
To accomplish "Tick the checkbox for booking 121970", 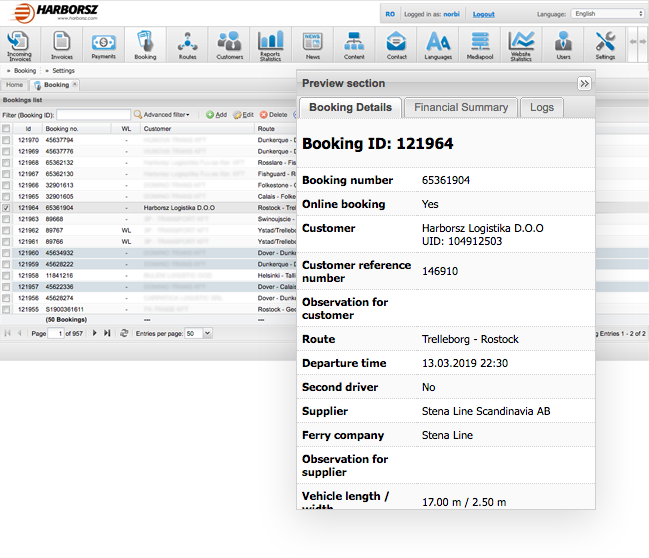I will [7, 140].
